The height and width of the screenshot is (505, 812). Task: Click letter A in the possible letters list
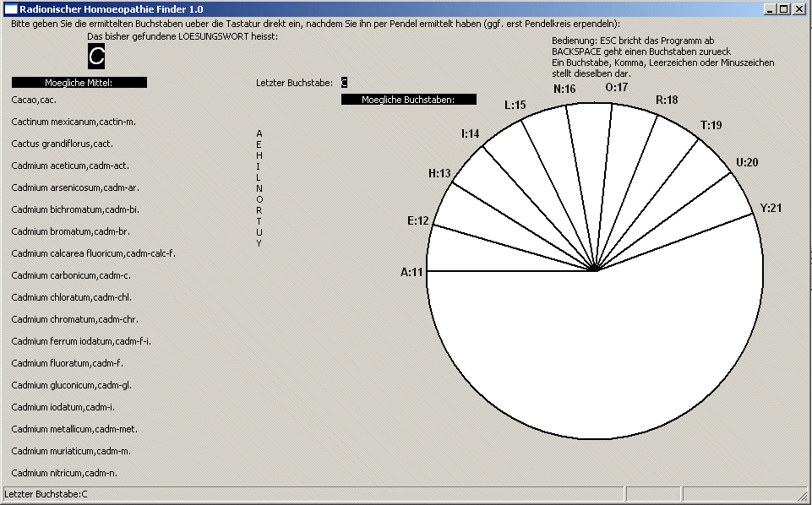(x=259, y=133)
